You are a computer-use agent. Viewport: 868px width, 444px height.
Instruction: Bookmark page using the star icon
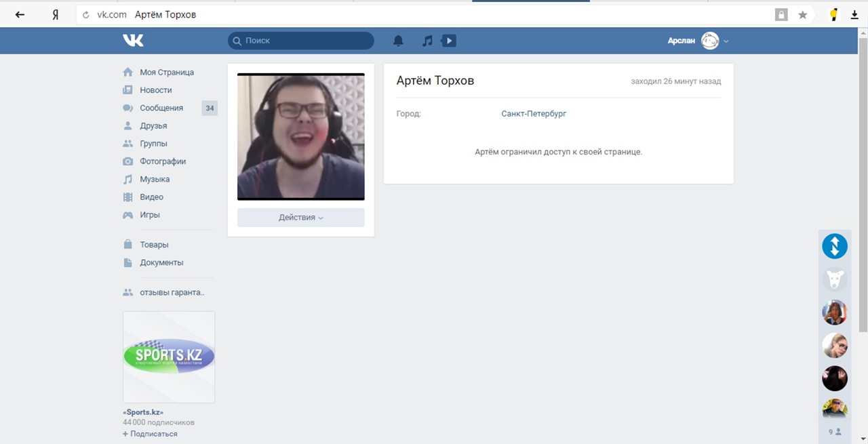click(x=803, y=14)
